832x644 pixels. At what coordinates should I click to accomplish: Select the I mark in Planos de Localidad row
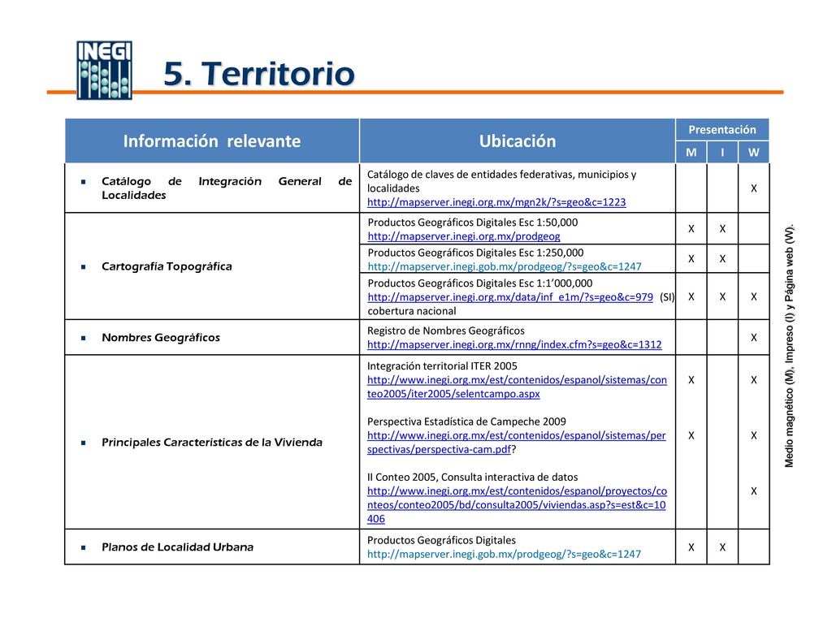(722, 547)
